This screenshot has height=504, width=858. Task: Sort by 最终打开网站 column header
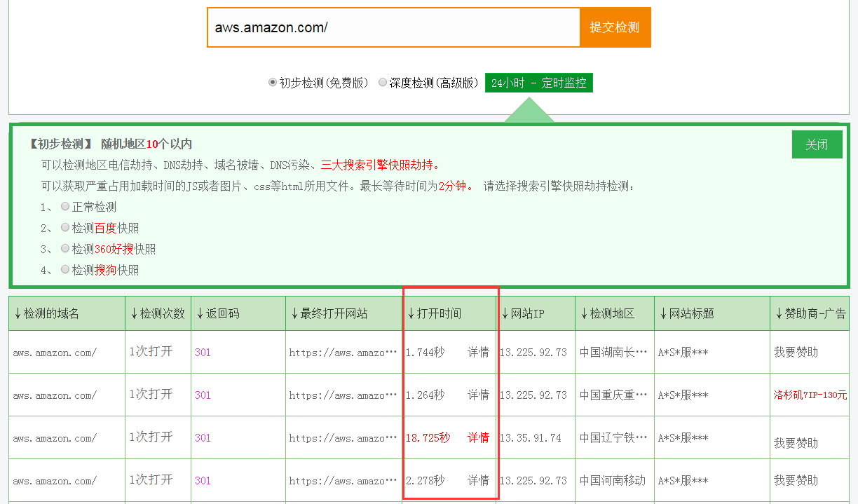click(343, 313)
